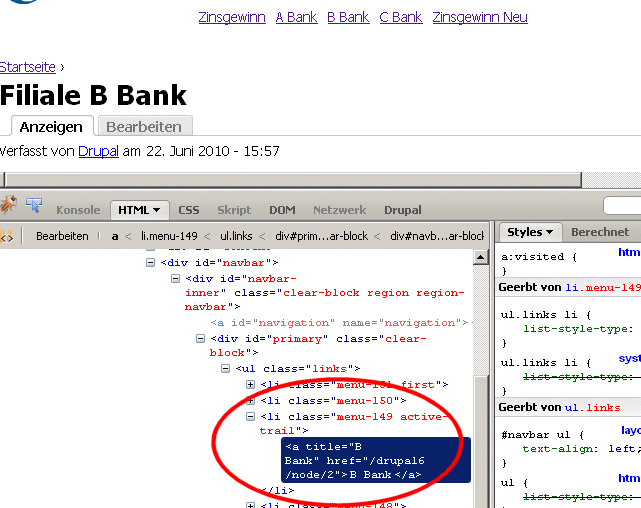Open the Drupal panel in Firebug
Screen dimensions: 641x508
point(403,210)
